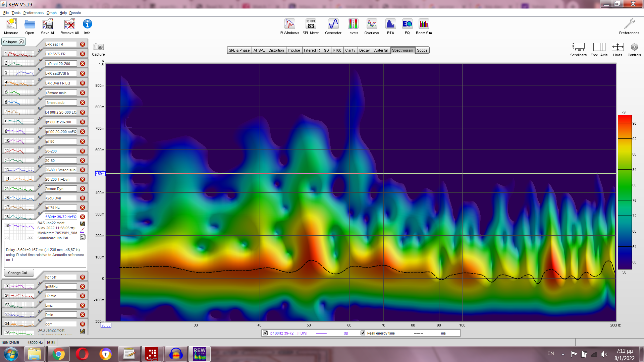
Task: Click the spectrogram color scale bar
Action: pos(625,192)
